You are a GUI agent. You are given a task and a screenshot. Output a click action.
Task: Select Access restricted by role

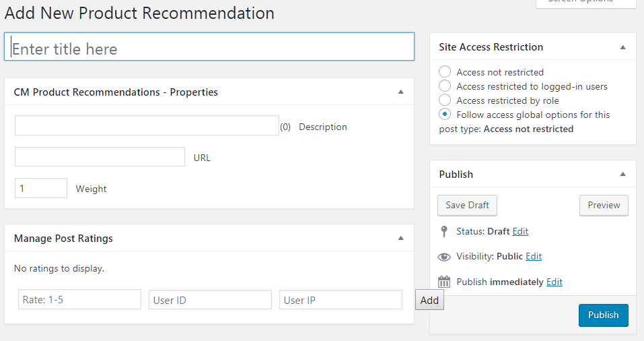445,100
